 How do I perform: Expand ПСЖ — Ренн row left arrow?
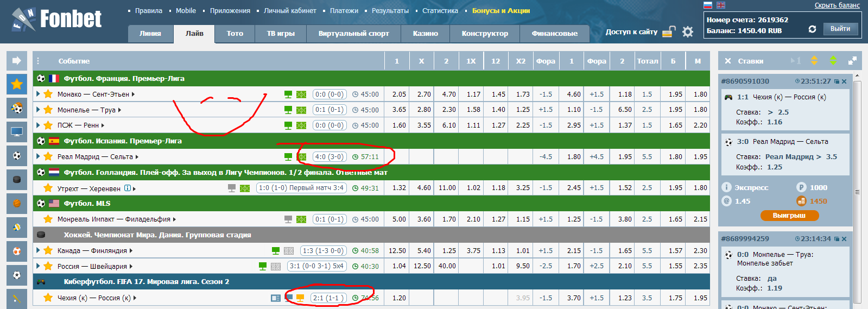click(38, 125)
